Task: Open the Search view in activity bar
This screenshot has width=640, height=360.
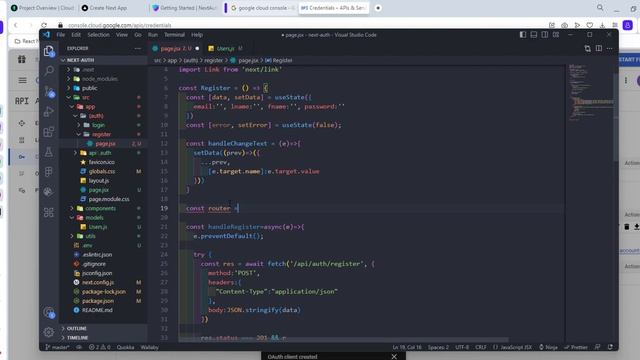Action: click(x=49, y=71)
